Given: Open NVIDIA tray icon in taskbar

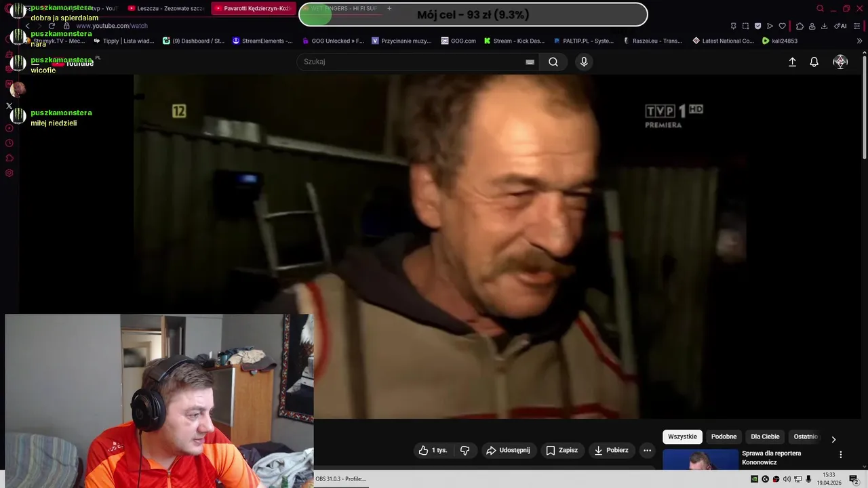Looking at the screenshot, I should [x=755, y=479].
